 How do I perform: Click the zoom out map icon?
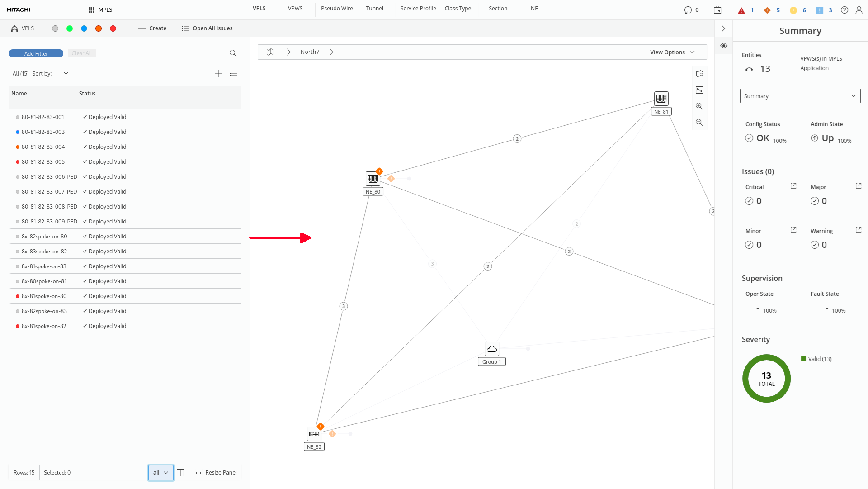(699, 123)
